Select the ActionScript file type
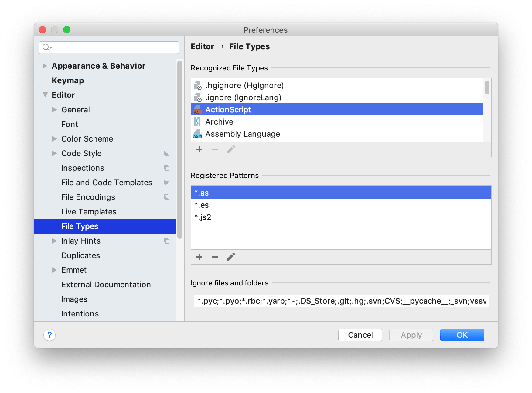Viewport: 532px width, 393px height. tap(337, 110)
